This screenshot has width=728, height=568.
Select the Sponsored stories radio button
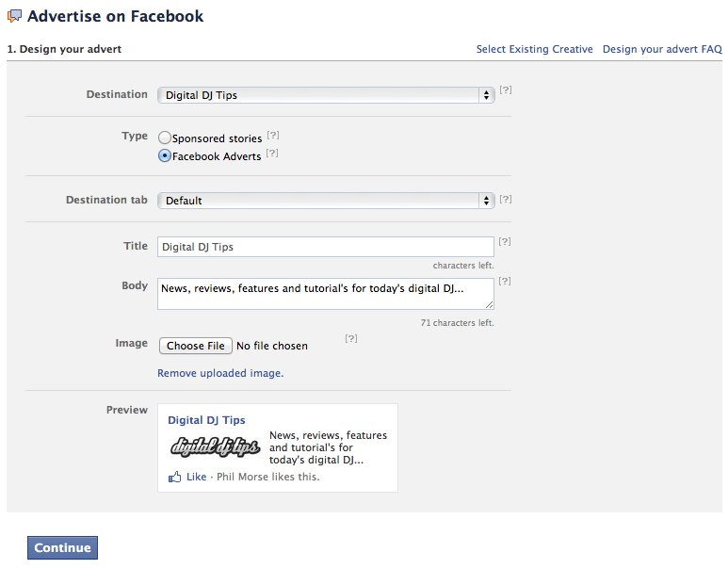coord(165,138)
